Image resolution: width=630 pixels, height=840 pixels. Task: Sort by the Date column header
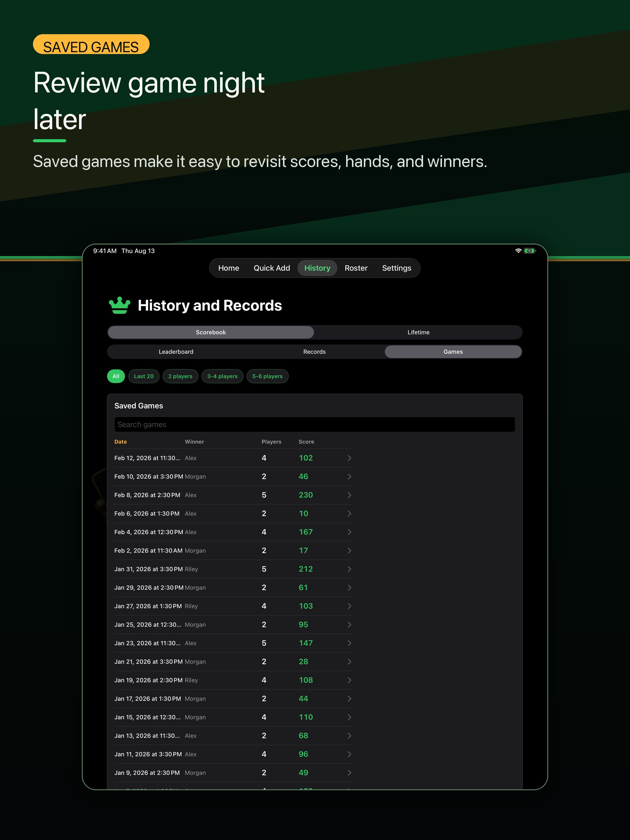coord(120,442)
